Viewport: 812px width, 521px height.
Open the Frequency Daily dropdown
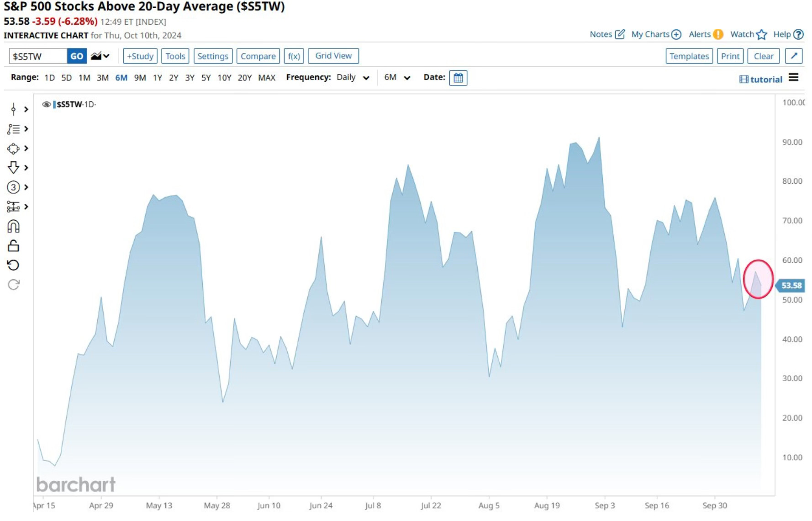pos(353,78)
